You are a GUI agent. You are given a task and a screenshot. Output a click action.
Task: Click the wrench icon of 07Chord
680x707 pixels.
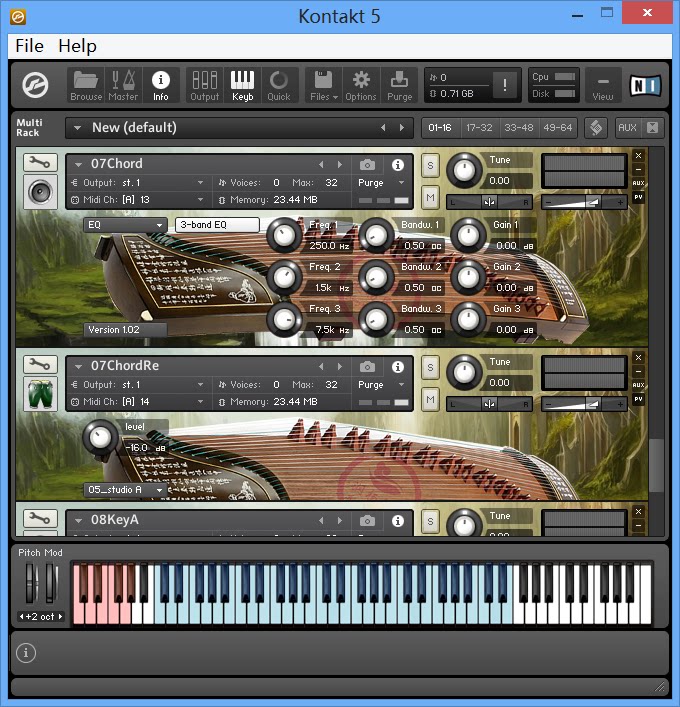tap(40, 163)
